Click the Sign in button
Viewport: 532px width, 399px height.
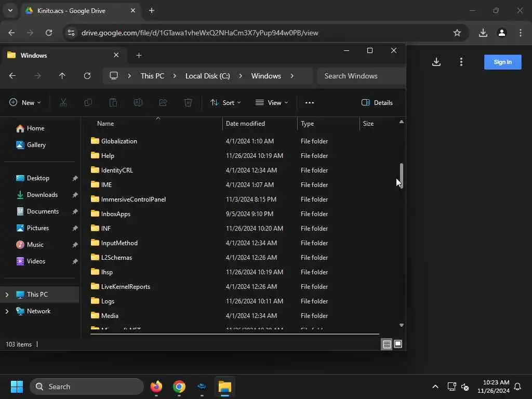click(x=502, y=62)
